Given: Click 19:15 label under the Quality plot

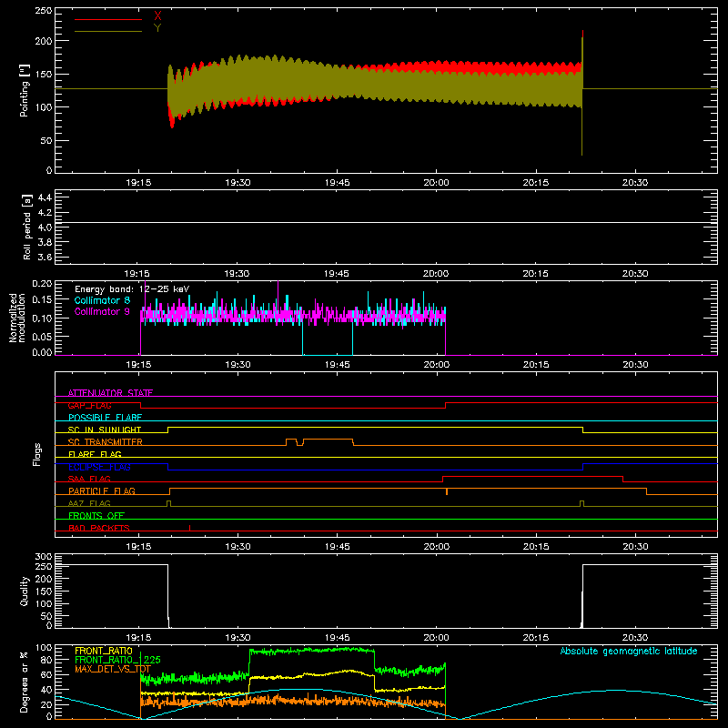Looking at the screenshot, I should [x=138, y=638].
